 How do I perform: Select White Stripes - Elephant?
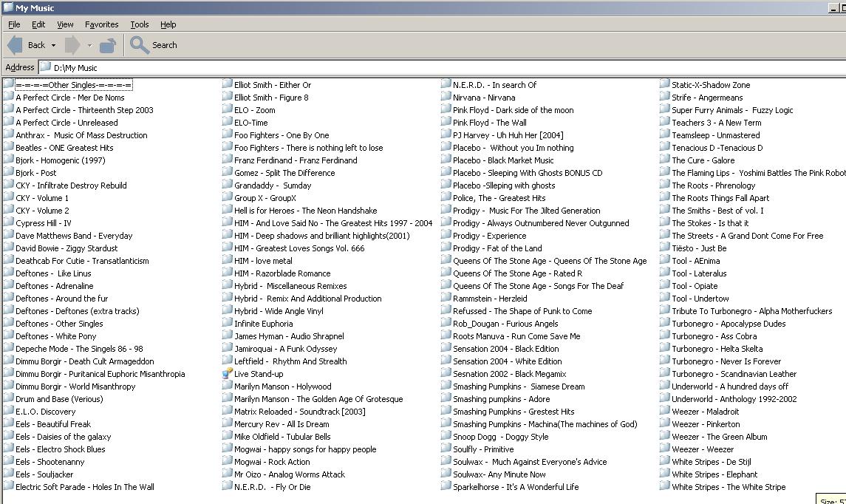click(x=714, y=474)
